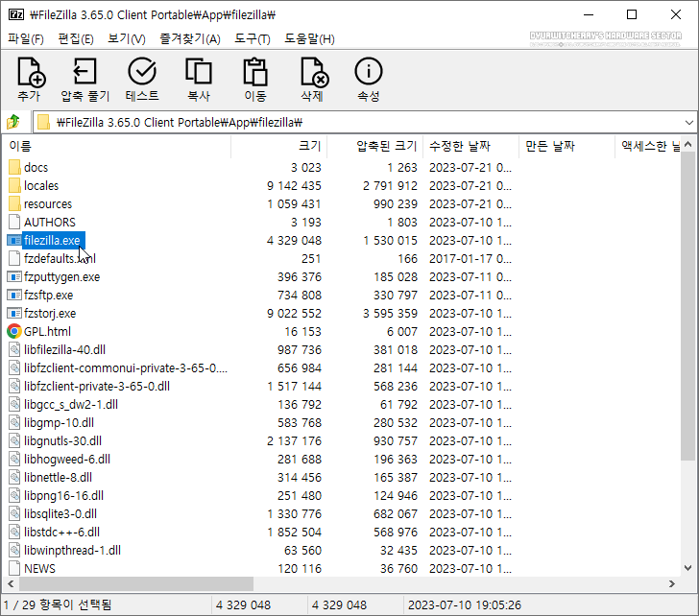Open the address bar path dropdown arrow
This screenshot has width=699, height=616.
(688, 122)
